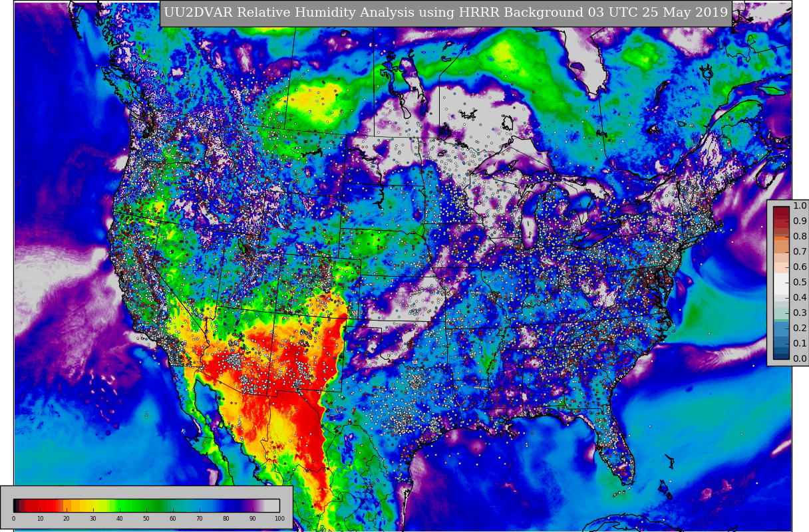Click the "70" tick label on humidity colorbar
This screenshot has height=532, width=809.
click(200, 519)
